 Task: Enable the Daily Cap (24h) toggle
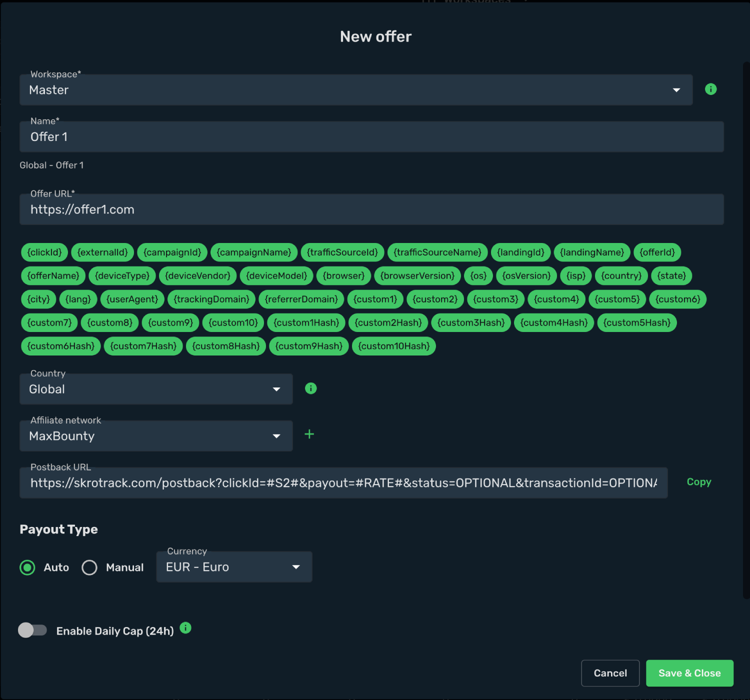click(32, 630)
